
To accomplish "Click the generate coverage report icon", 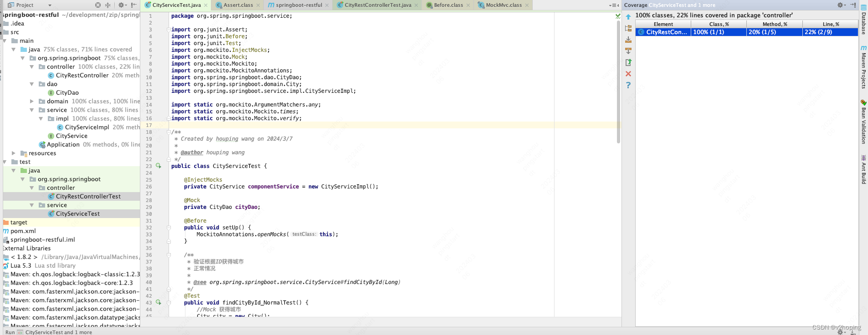I will pos(628,62).
